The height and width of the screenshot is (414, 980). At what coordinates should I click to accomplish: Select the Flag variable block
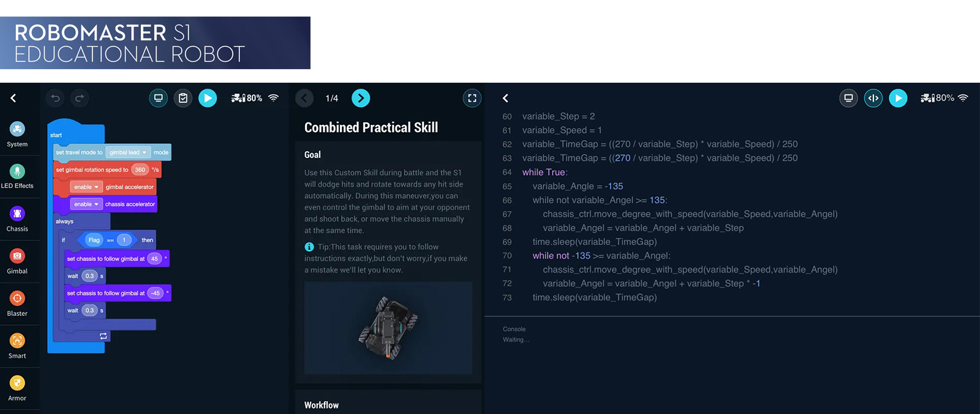[94, 240]
